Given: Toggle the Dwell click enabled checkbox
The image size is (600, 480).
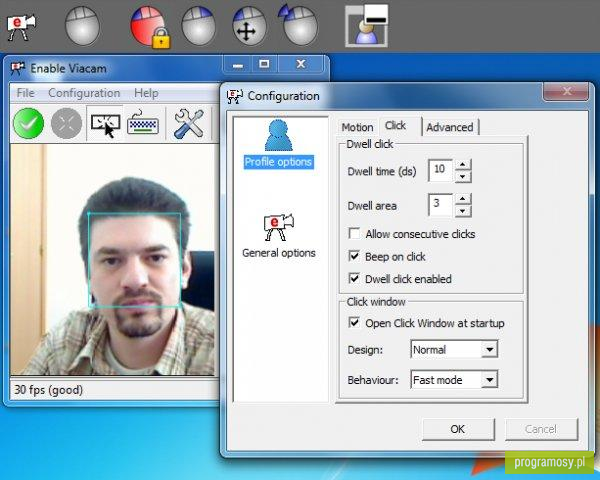Looking at the screenshot, I should (354, 278).
